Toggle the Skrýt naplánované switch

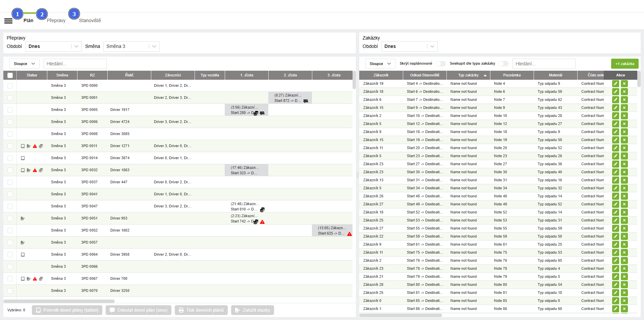pyautogui.click(x=441, y=64)
